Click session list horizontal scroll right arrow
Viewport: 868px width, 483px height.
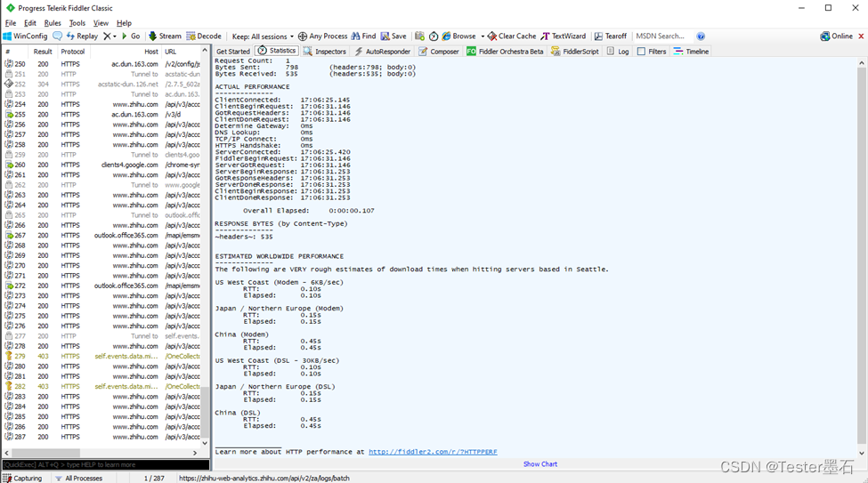[x=195, y=453]
